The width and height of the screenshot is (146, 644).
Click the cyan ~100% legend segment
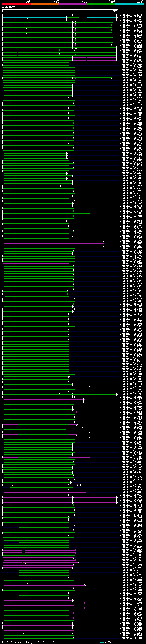click(x=130, y=4)
